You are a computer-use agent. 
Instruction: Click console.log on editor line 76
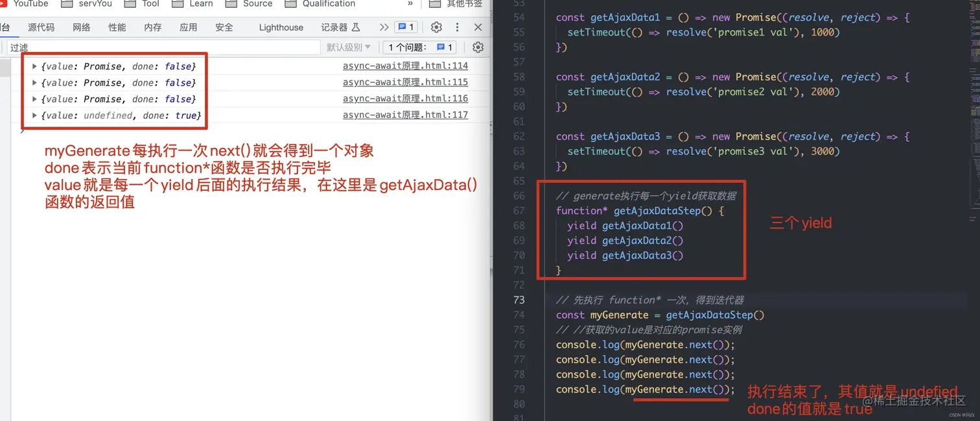[646, 345]
